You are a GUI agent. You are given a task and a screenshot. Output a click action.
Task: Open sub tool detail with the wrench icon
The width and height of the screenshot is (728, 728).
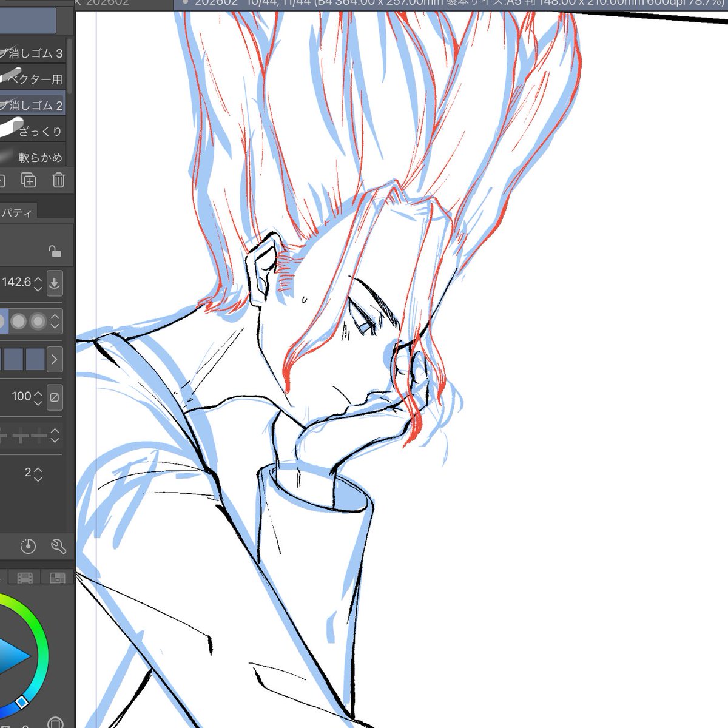tap(58, 546)
